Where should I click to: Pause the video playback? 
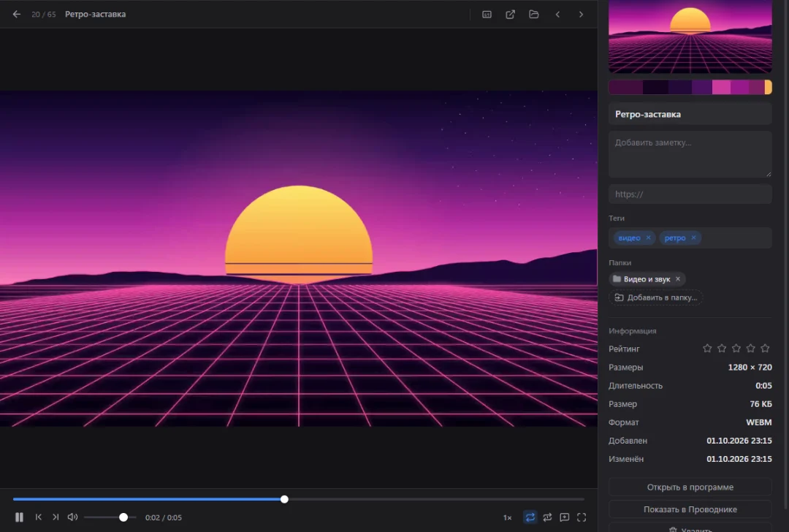[19, 517]
